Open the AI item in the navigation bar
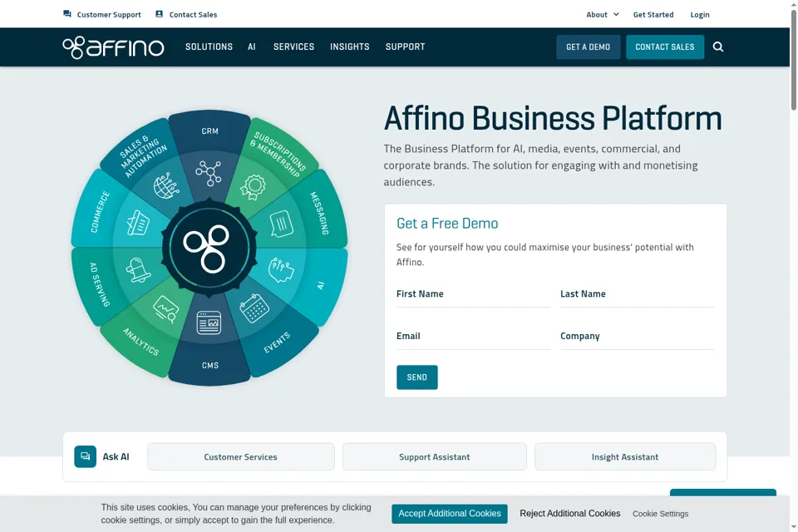Viewport: 798px width, 532px height. pyautogui.click(x=251, y=47)
